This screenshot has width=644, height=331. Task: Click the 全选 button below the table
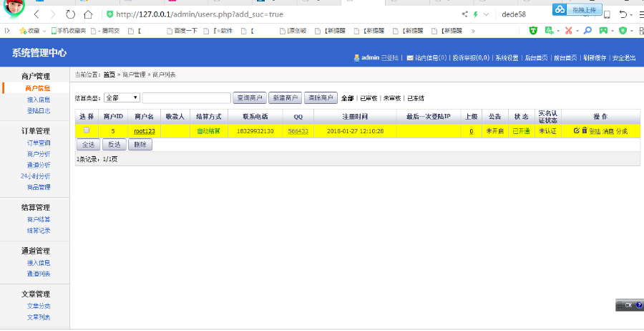88,145
